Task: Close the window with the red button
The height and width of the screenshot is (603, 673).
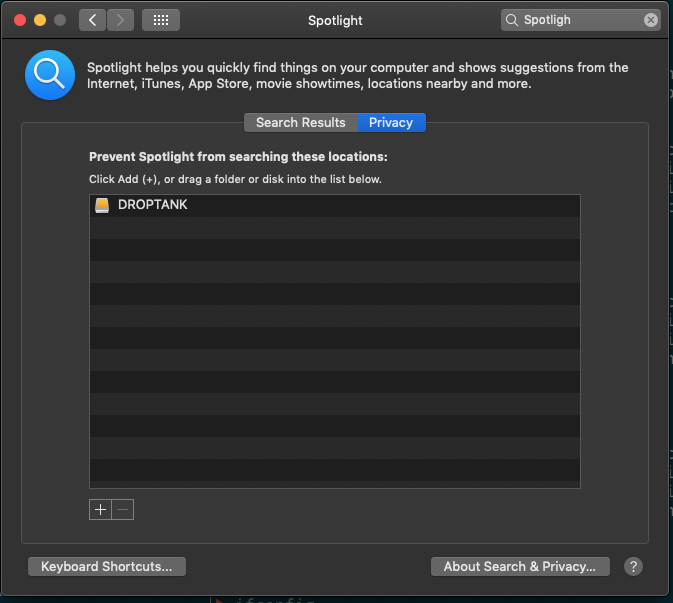Action: pyautogui.click(x=20, y=20)
